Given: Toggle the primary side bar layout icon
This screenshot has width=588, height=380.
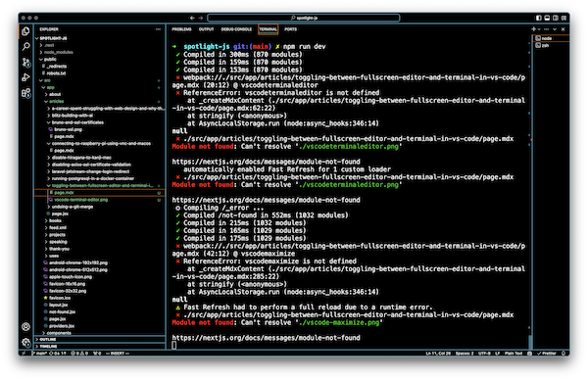Looking at the screenshot, I should 538,18.
